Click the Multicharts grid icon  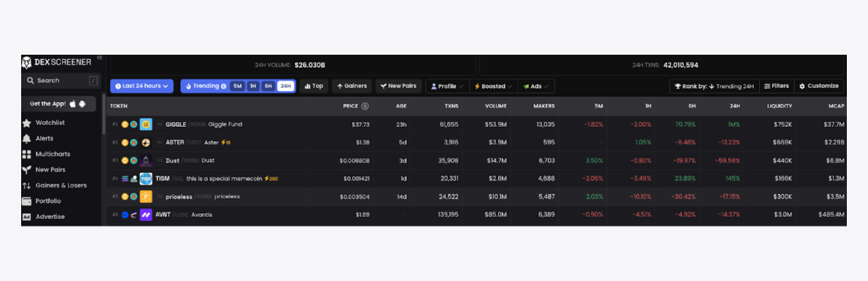(x=27, y=154)
